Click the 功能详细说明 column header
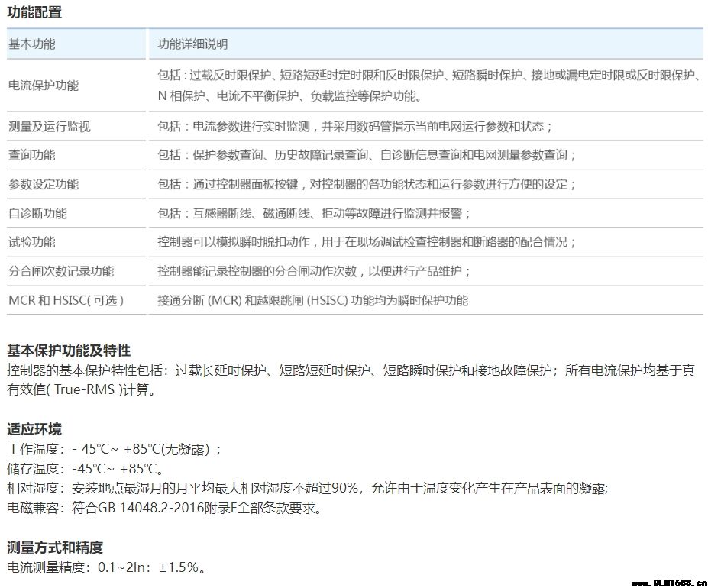 [192, 44]
